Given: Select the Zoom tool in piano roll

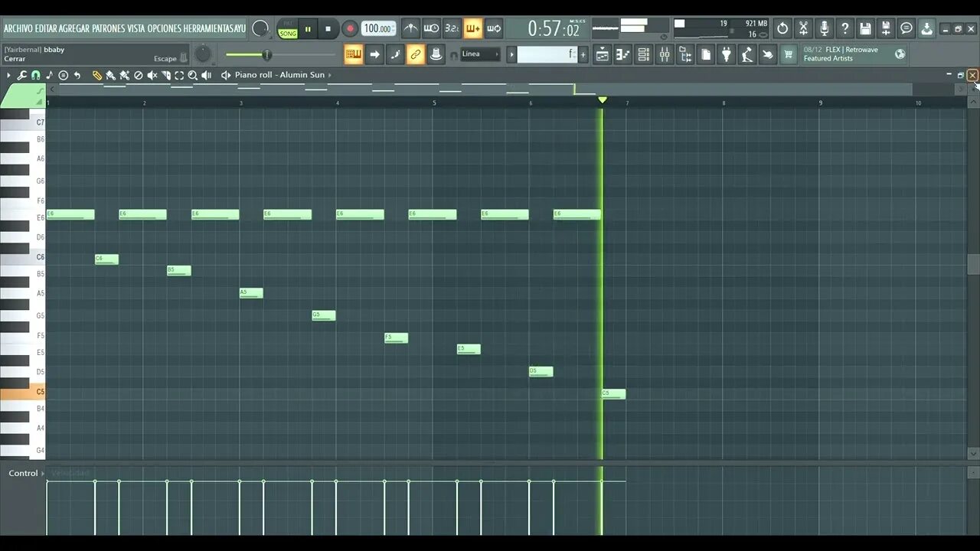Looking at the screenshot, I should point(193,75).
